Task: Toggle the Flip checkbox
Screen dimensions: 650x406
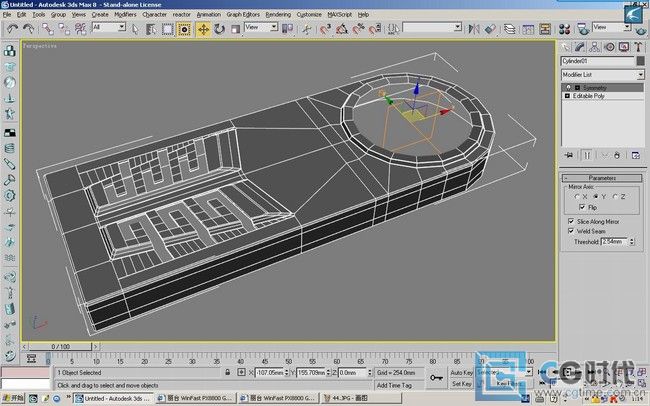Action: coord(582,207)
